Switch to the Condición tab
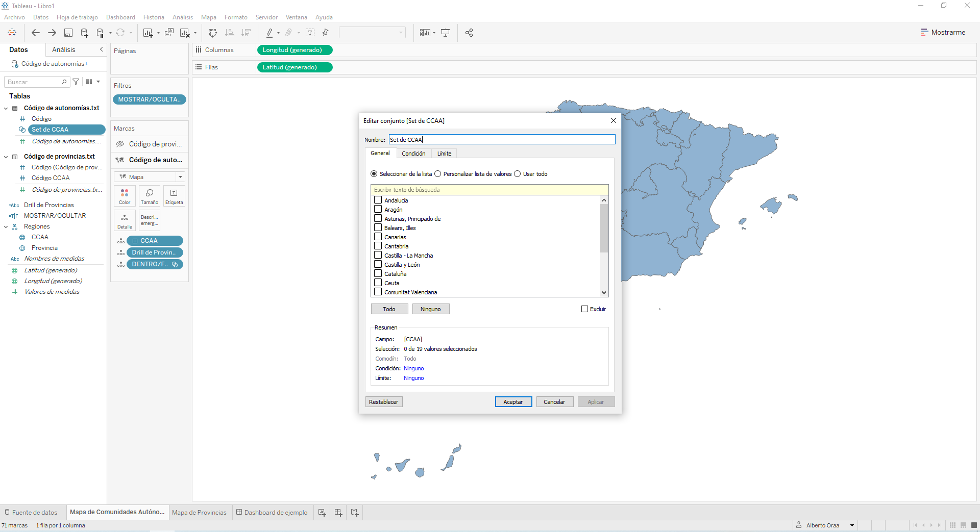Image resolution: width=980 pixels, height=532 pixels. 413,154
